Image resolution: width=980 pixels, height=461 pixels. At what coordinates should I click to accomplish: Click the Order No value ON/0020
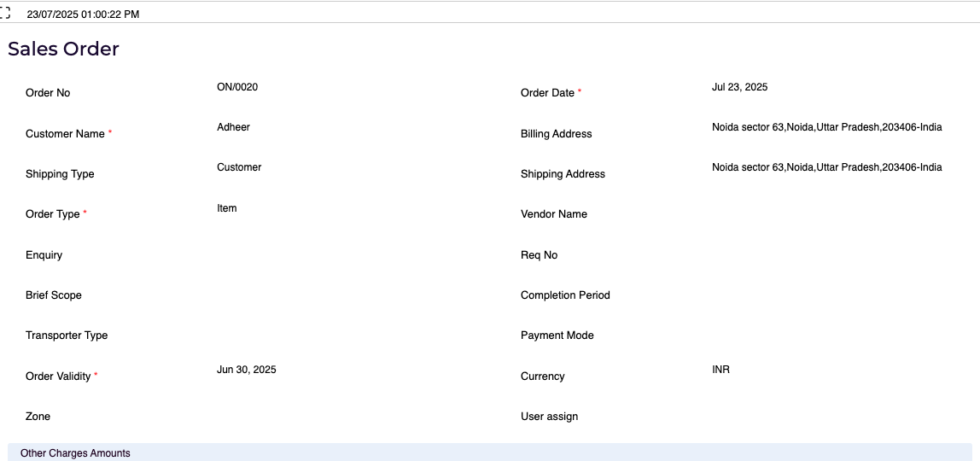click(x=237, y=87)
